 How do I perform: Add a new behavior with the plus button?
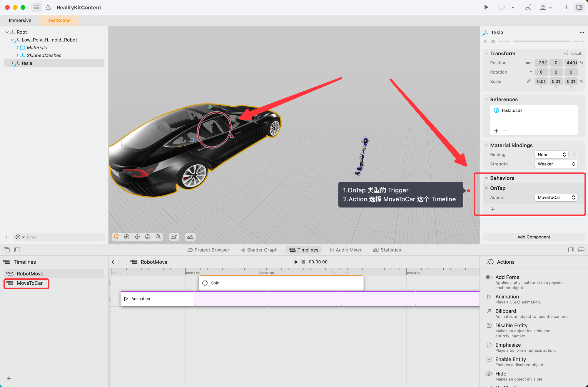(493, 209)
